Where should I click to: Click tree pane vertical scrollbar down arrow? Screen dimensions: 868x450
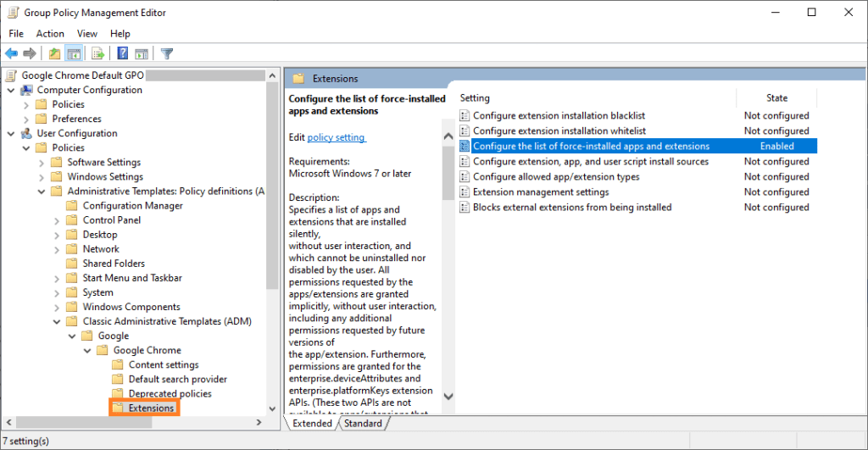272,409
